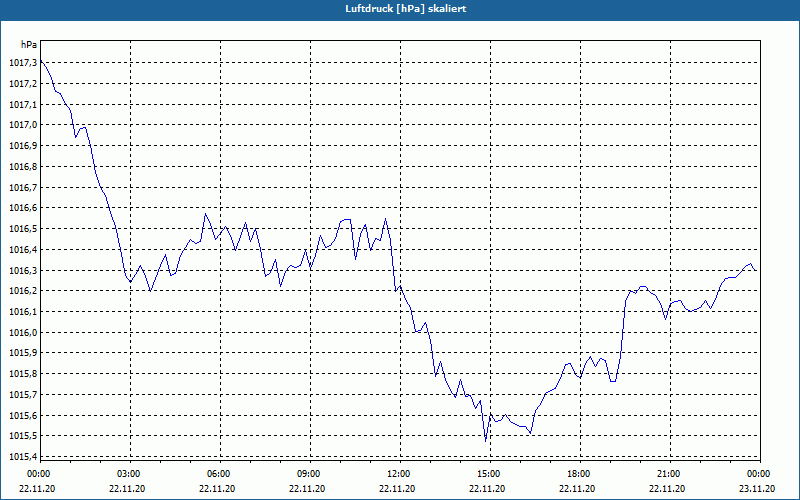The image size is (800, 500).
Task: Click the 1016,7 axis value
Action: click(23, 187)
